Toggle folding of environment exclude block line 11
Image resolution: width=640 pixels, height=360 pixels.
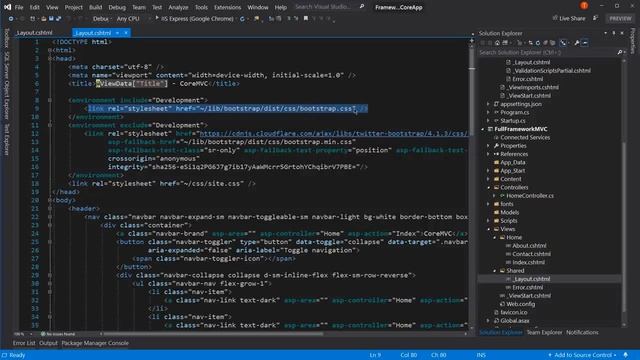point(49,125)
